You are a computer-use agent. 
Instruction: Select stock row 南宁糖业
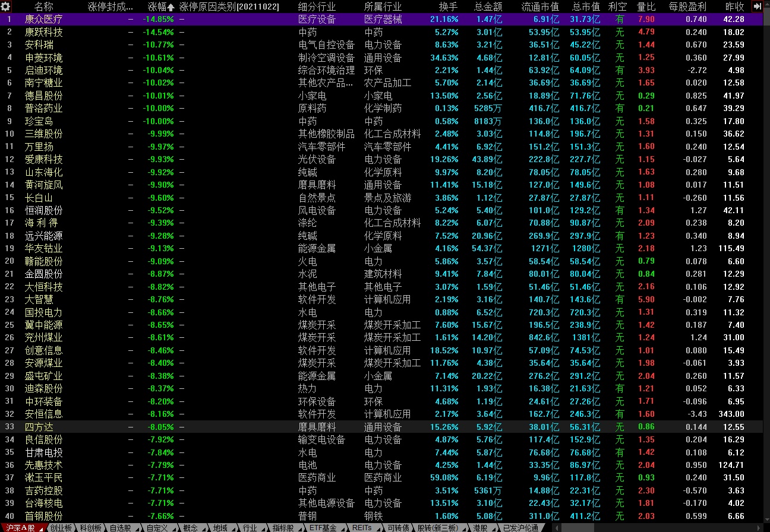(381, 83)
